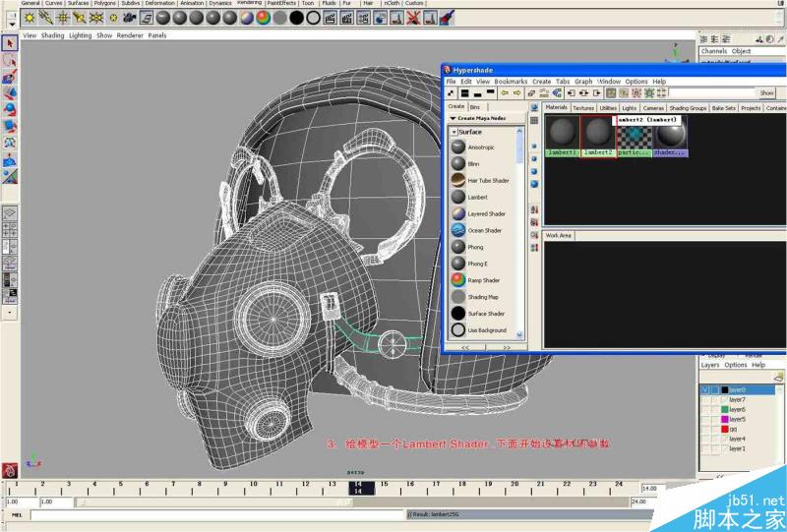787x532 pixels.
Task: Select the lambert1 material thumbnail
Action: (562, 133)
